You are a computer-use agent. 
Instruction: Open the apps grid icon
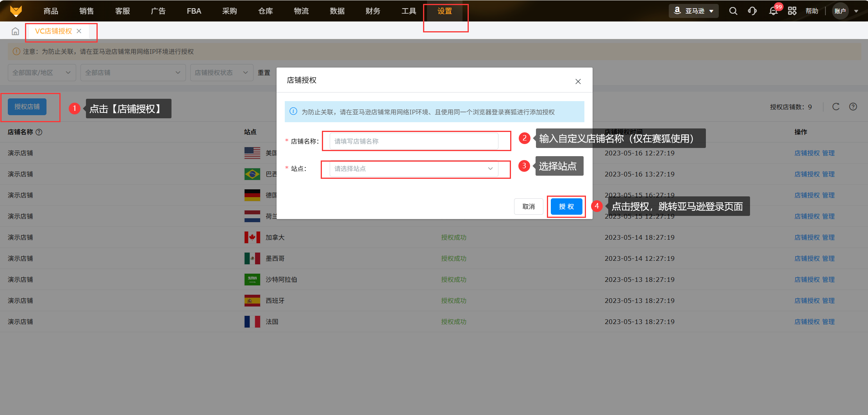[792, 11]
